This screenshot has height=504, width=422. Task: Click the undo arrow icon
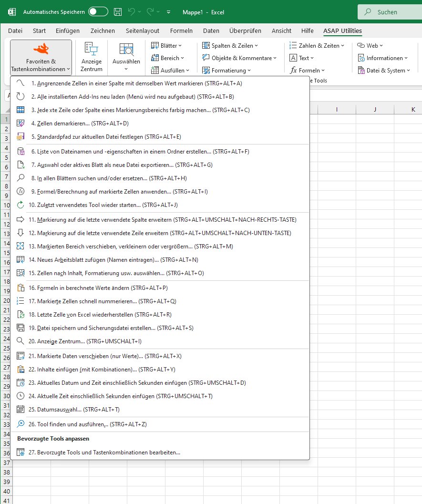[132, 12]
